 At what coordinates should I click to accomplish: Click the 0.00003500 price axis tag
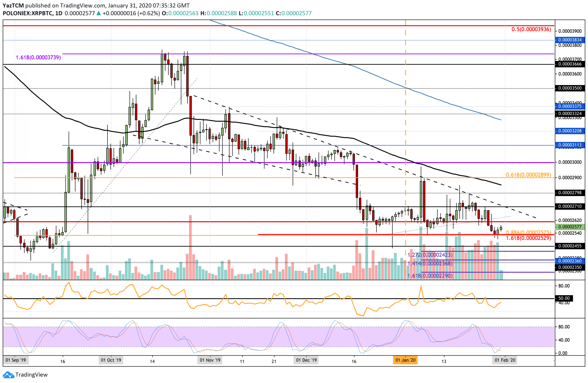tap(570, 88)
